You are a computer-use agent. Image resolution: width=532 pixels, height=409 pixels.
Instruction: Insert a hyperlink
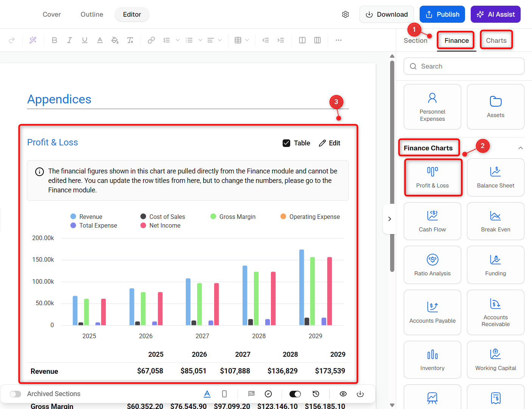[151, 40]
